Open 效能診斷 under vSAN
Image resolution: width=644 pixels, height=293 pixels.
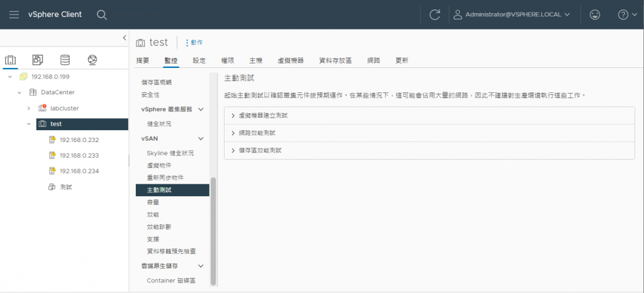159,227
